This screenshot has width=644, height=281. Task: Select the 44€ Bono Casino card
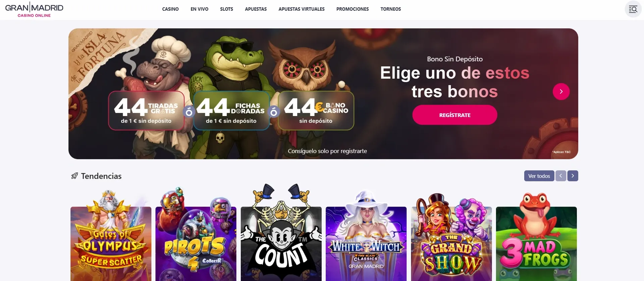click(316, 111)
